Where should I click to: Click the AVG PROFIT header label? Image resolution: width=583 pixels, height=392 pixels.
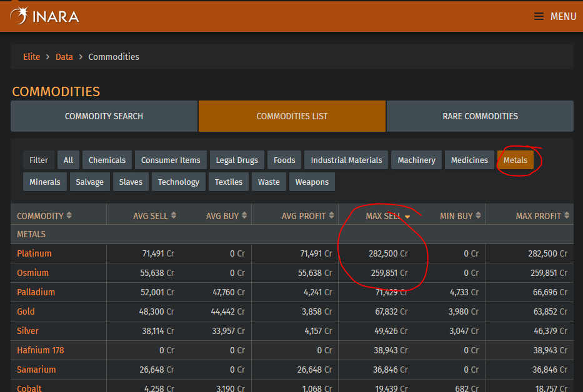coord(304,216)
